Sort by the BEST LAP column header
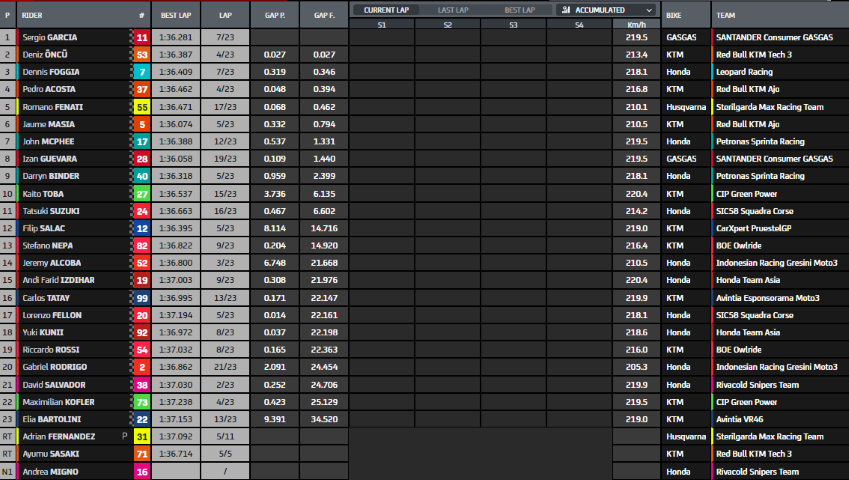 175,16
